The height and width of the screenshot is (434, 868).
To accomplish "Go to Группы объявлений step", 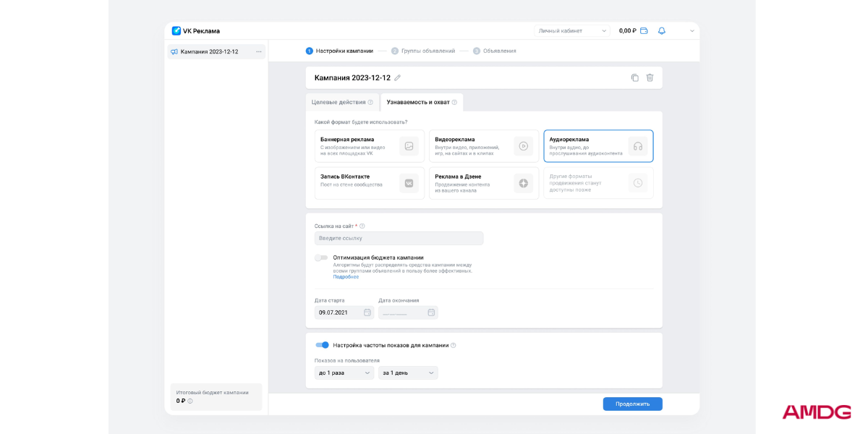I will (x=427, y=51).
